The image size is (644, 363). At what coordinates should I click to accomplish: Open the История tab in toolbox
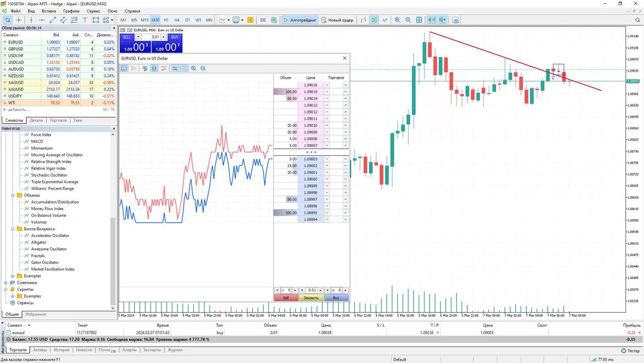(x=61, y=350)
